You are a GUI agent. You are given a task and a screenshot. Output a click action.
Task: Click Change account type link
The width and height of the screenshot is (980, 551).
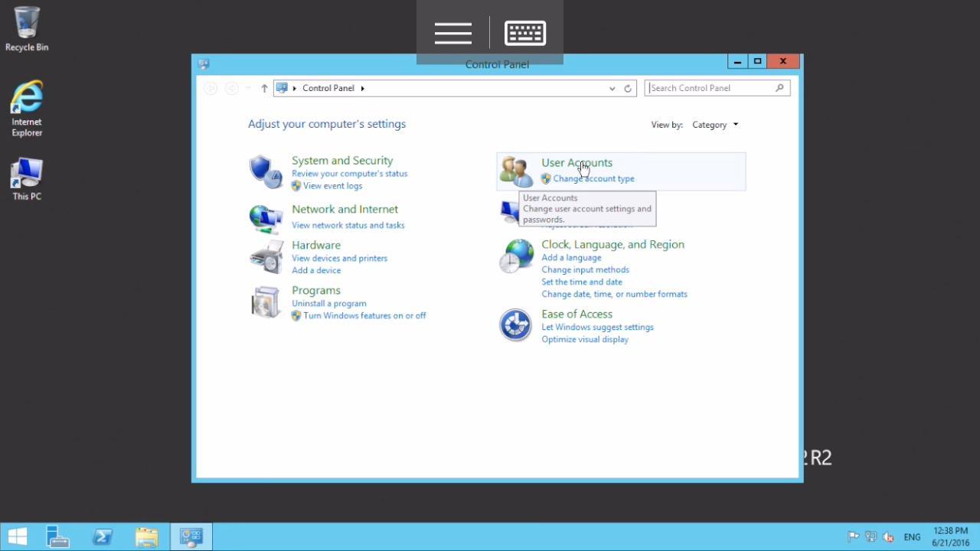click(x=593, y=179)
